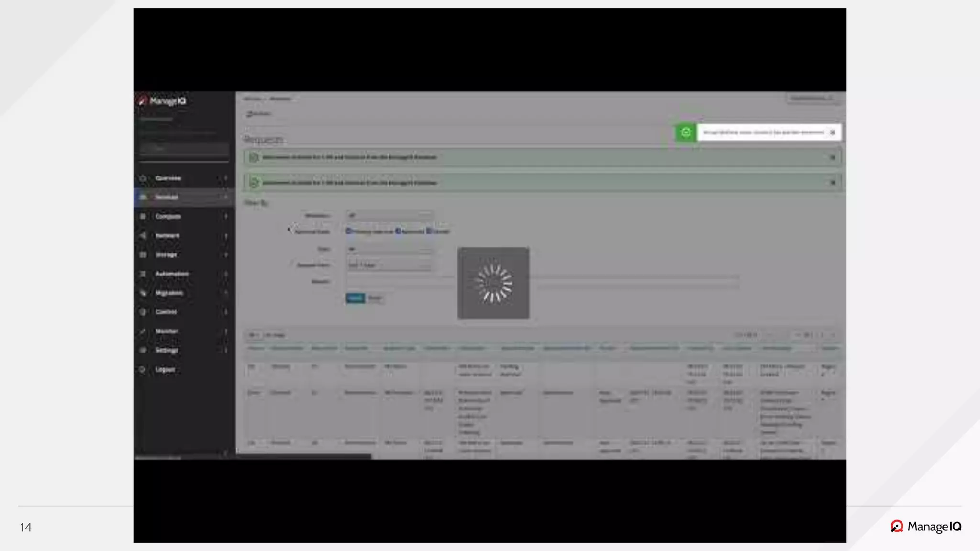Open Migration via its sidebar icon
Screen dimensions: 980x551
pos(143,293)
